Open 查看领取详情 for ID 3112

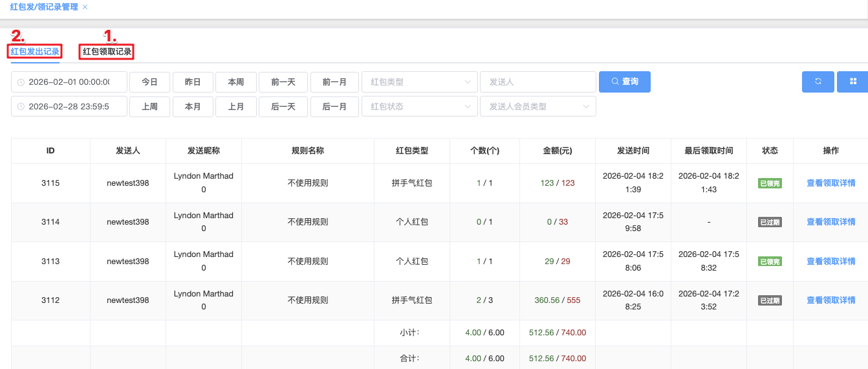[x=830, y=300]
